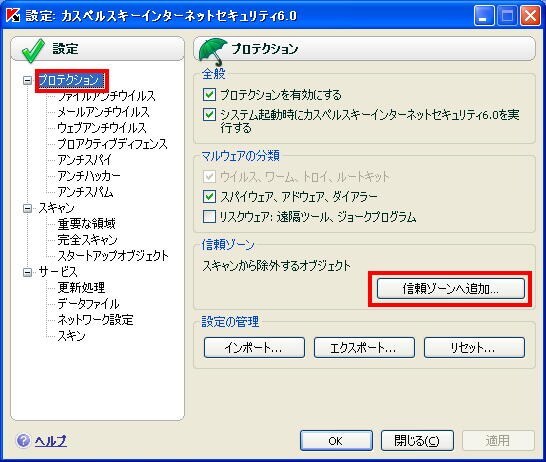The height and width of the screenshot is (462, 546).
Task: Open アンチハッカー settings
Action: point(89,176)
